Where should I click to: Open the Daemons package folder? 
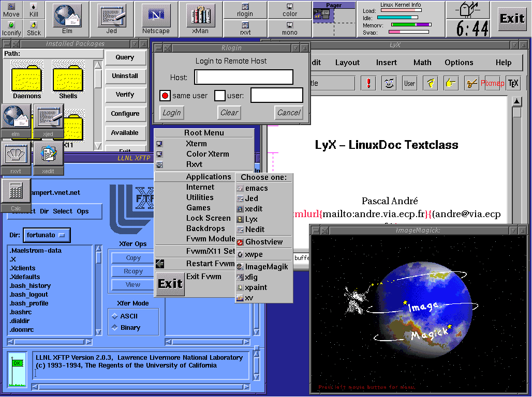[x=27, y=80]
